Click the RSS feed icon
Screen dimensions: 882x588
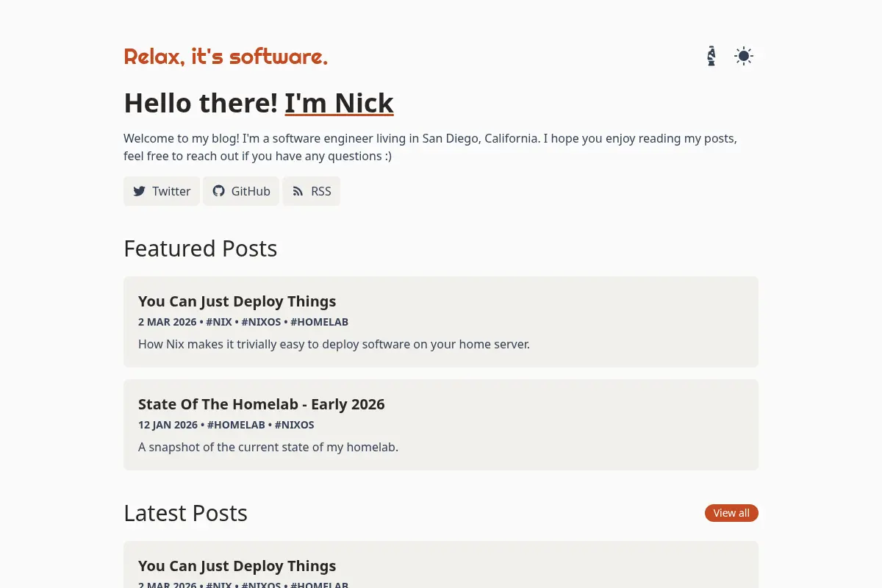[298, 191]
